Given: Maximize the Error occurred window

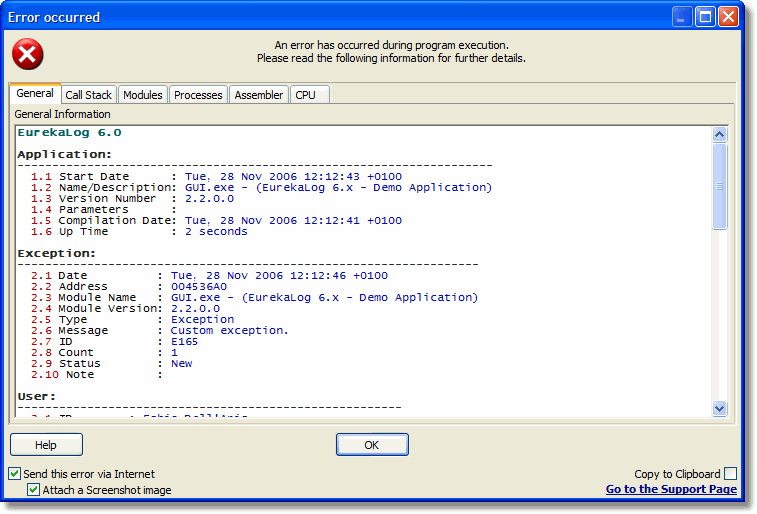Looking at the screenshot, I should pos(705,17).
